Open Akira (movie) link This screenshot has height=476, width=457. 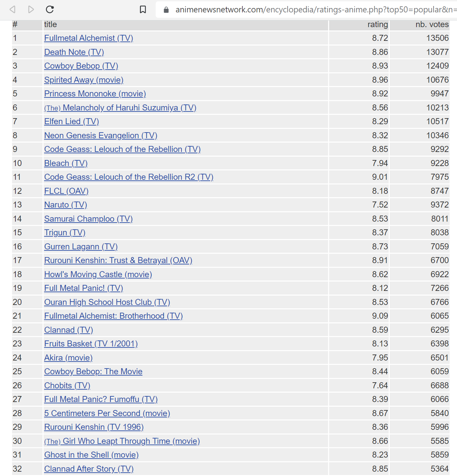tap(68, 358)
